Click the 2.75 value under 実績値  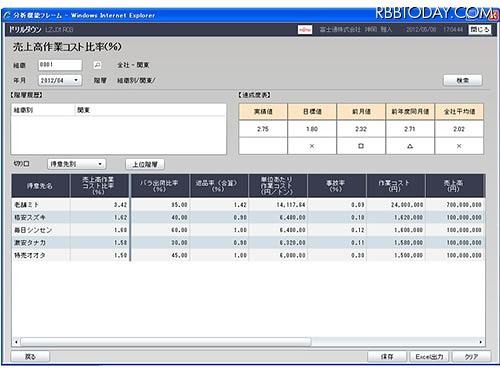click(263, 129)
